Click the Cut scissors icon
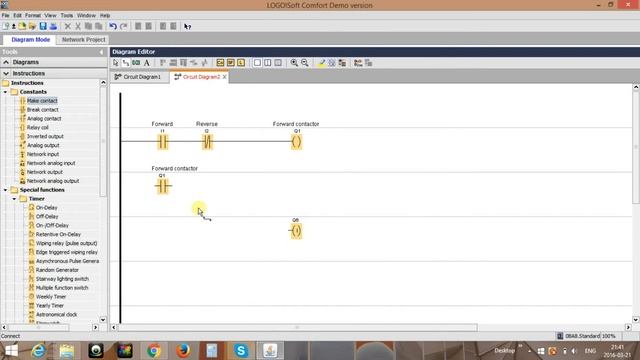 tap(78, 27)
